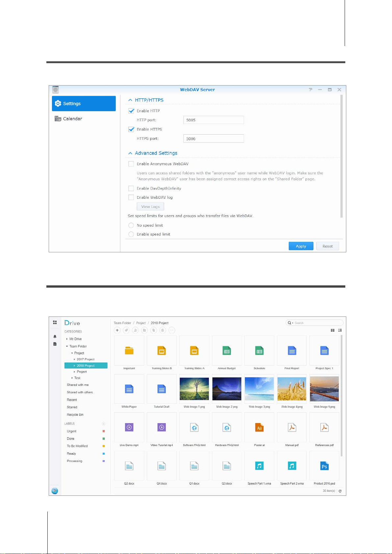
Task: Click the plus create button in Drive toolbar
Action: coord(117,330)
